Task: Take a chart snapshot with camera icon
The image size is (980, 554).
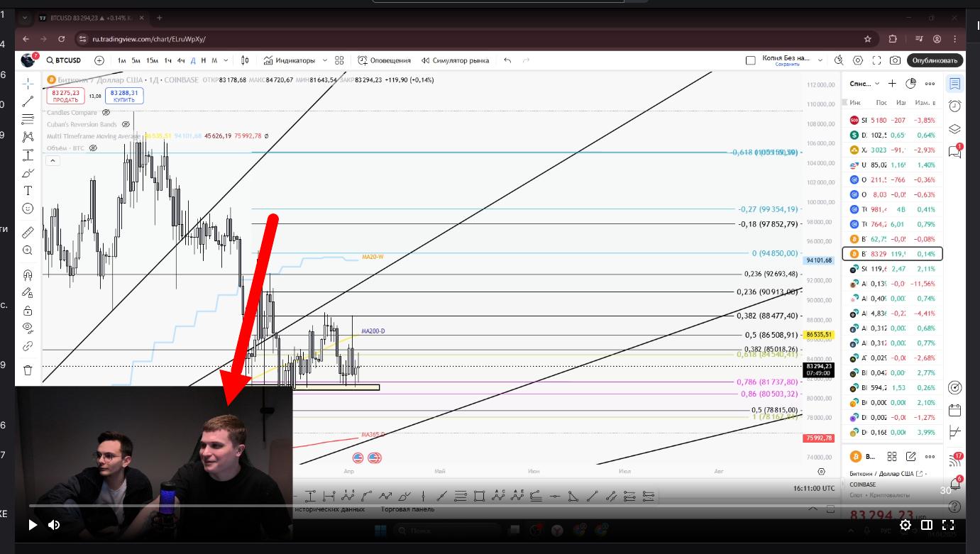Action: [x=896, y=60]
